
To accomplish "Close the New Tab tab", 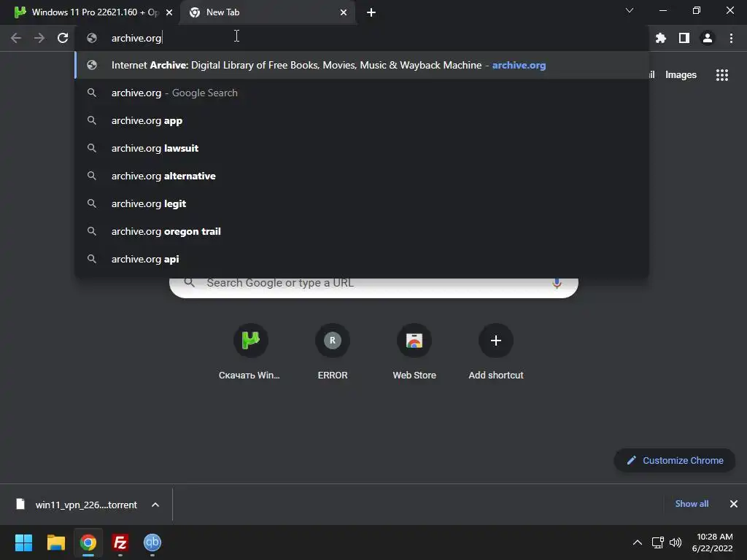I will (x=344, y=12).
